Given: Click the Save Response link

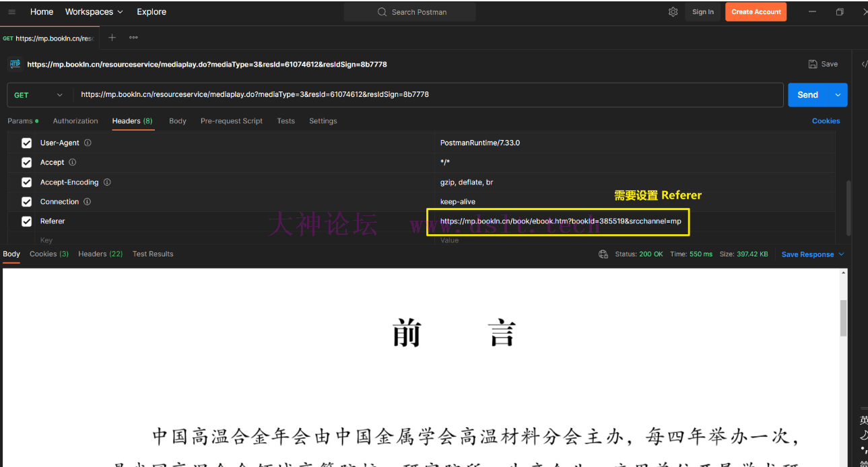Looking at the screenshot, I should [x=807, y=254].
